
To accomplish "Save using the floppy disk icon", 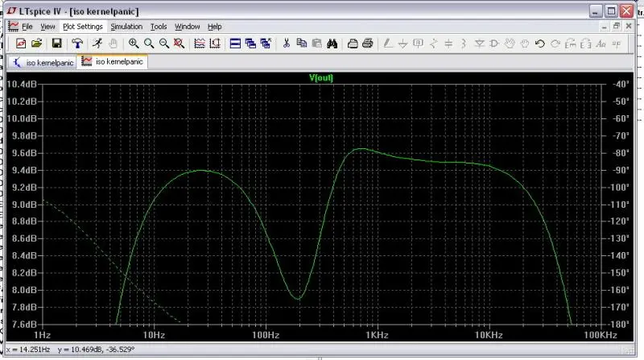I will 57,43.
